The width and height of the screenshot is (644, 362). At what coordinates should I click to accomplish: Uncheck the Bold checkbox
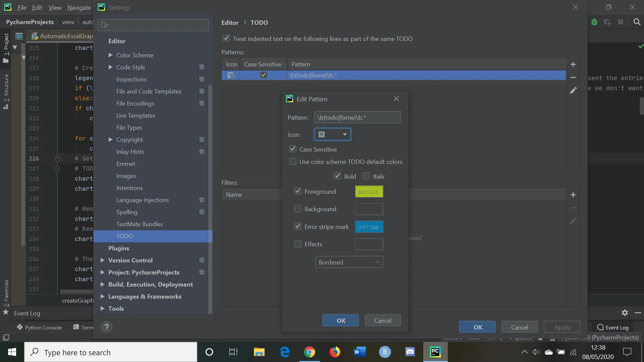(x=337, y=176)
